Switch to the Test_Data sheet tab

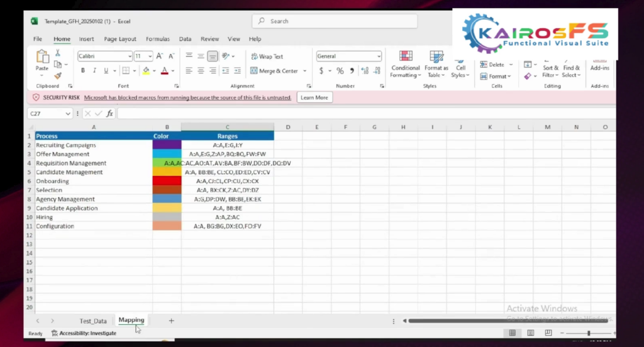click(x=92, y=321)
